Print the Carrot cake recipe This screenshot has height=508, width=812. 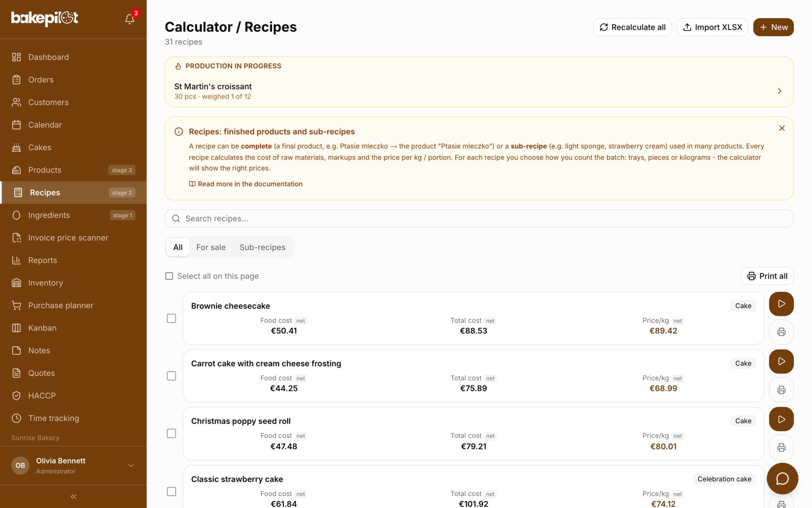(x=781, y=390)
